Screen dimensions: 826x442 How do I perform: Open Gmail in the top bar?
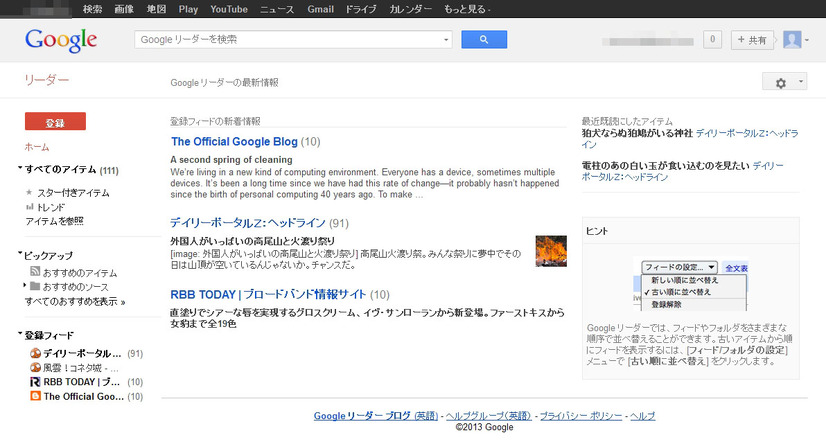(320, 9)
